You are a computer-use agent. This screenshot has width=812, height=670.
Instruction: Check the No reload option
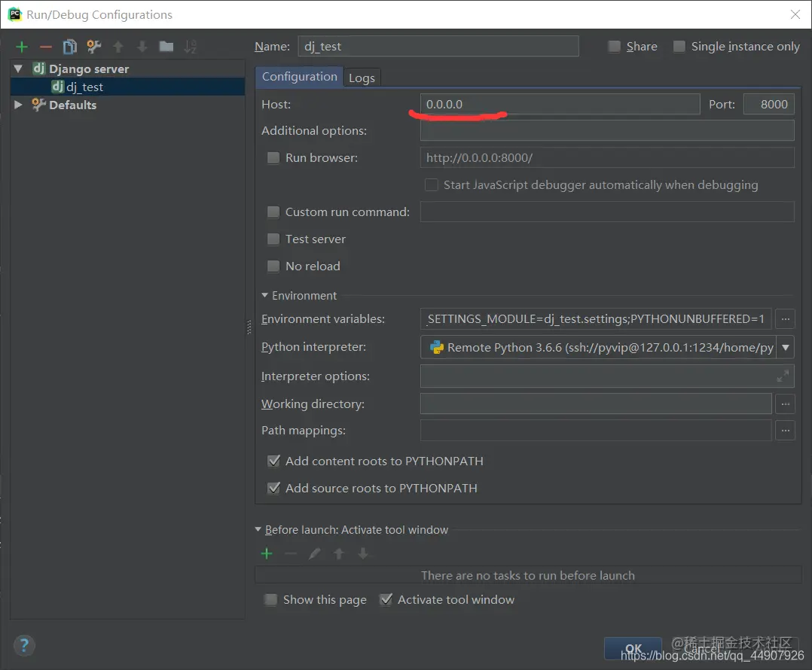point(273,266)
